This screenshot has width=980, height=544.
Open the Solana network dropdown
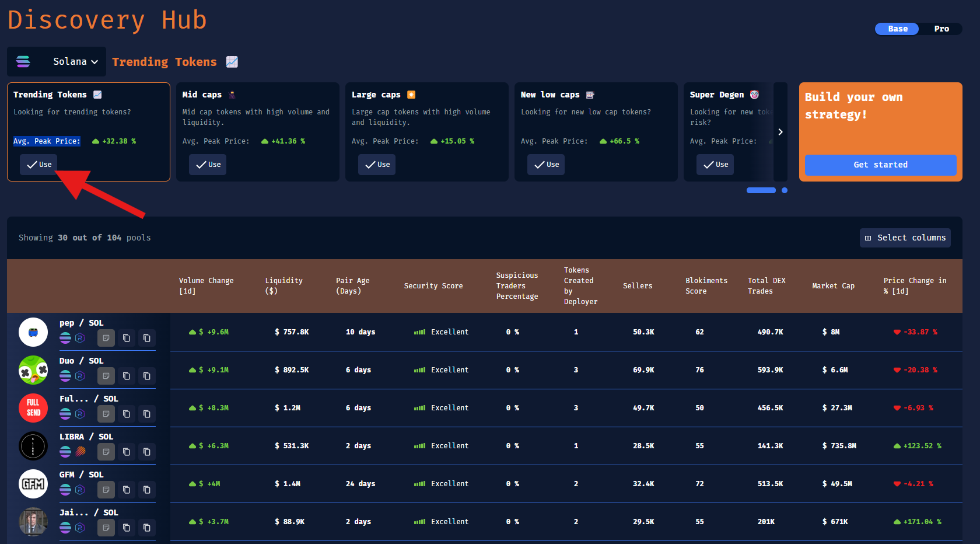coord(75,62)
